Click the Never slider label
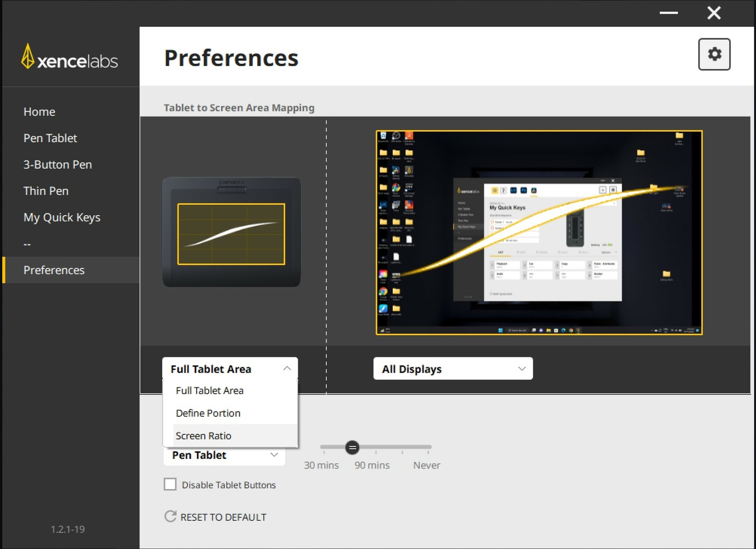This screenshot has height=549, width=756. (427, 466)
